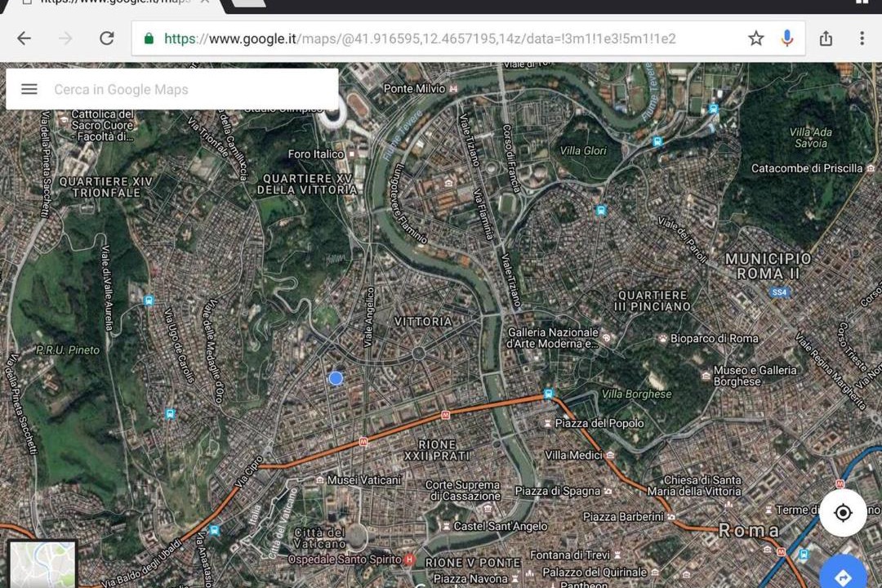
Task: Open the share icon in browser toolbar
Action: (826, 38)
